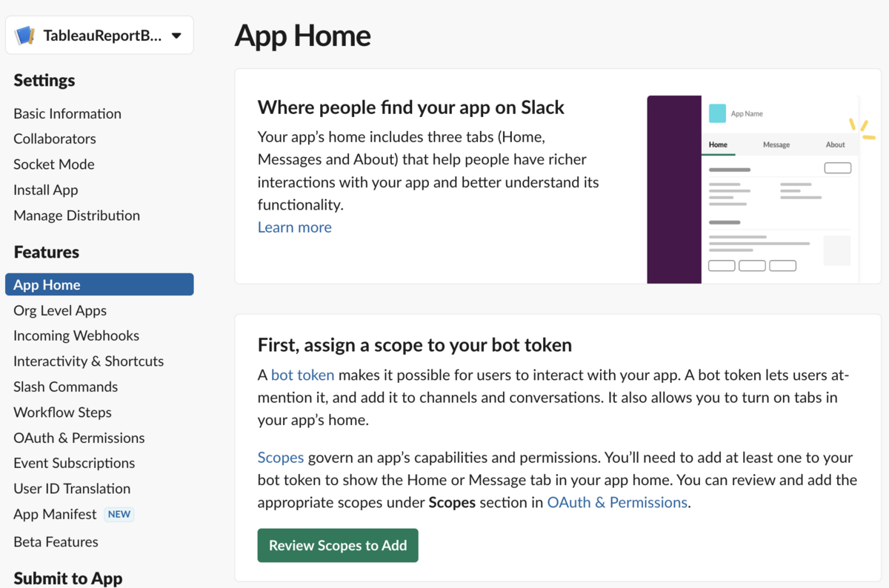Open OAuth & Permissions in sidebar
The image size is (889, 588).
point(79,438)
